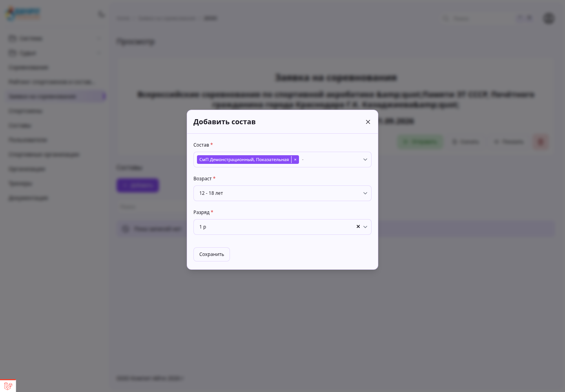The image size is (565, 392).
Task: Click the blurred site logo
Action: click(x=23, y=14)
